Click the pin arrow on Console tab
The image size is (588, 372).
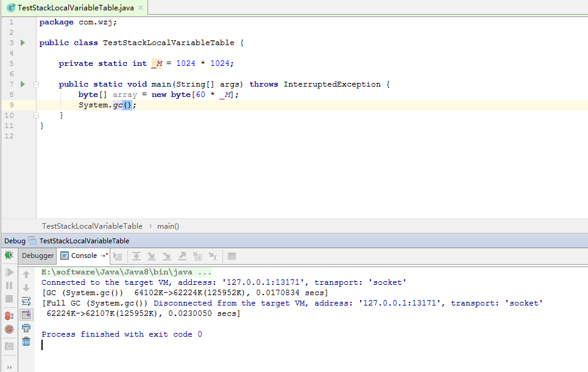(x=104, y=256)
